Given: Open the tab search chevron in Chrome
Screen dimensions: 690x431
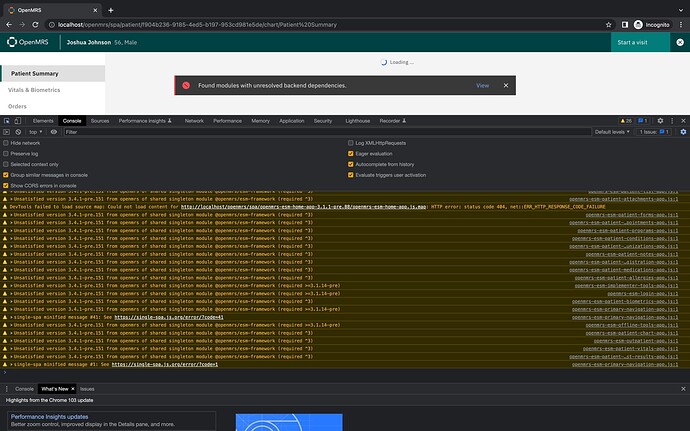Looking at the screenshot, I should (681, 10).
